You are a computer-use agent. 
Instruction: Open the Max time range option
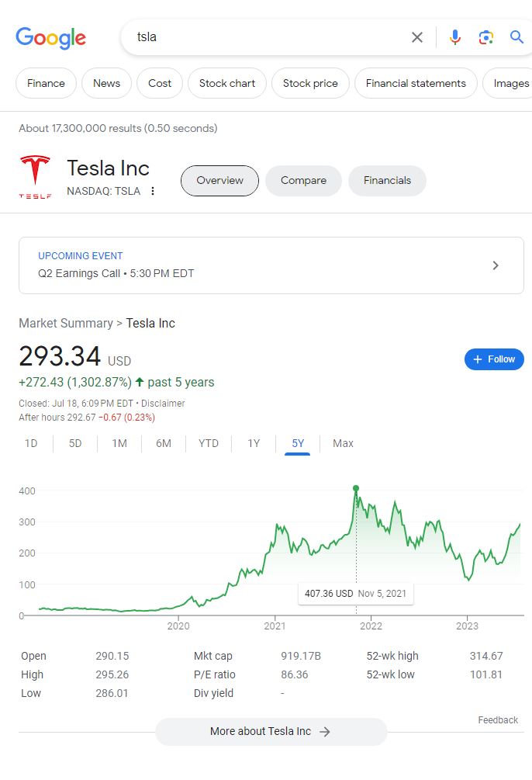coord(342,442)
